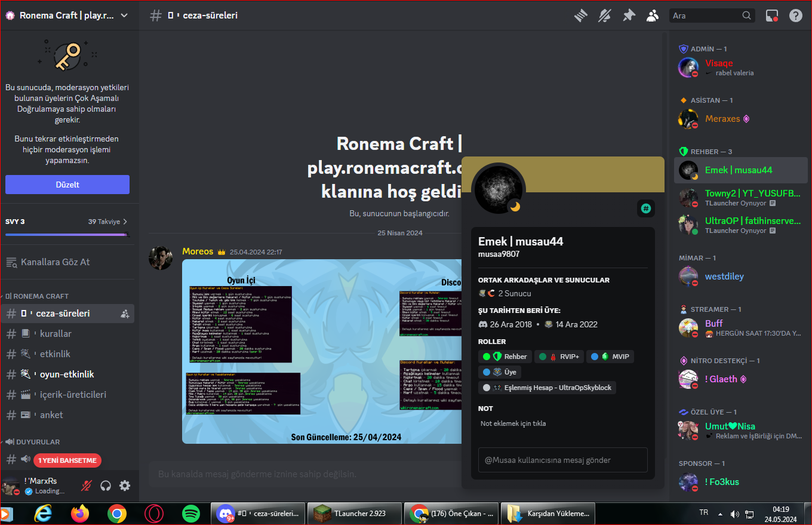Open the anket channel
812x525 pixels.
click(67, 415)
